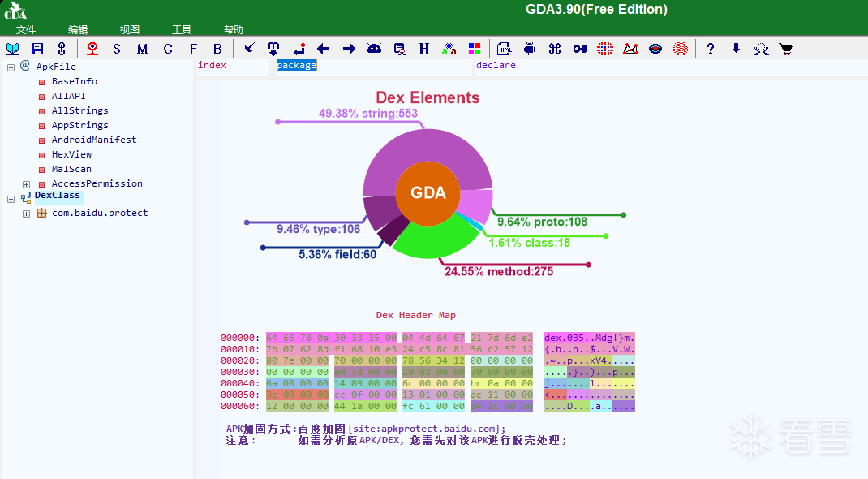868x479 pixels.
Task: Click the red fingerprint icon
Action: [x=681, y=49]
